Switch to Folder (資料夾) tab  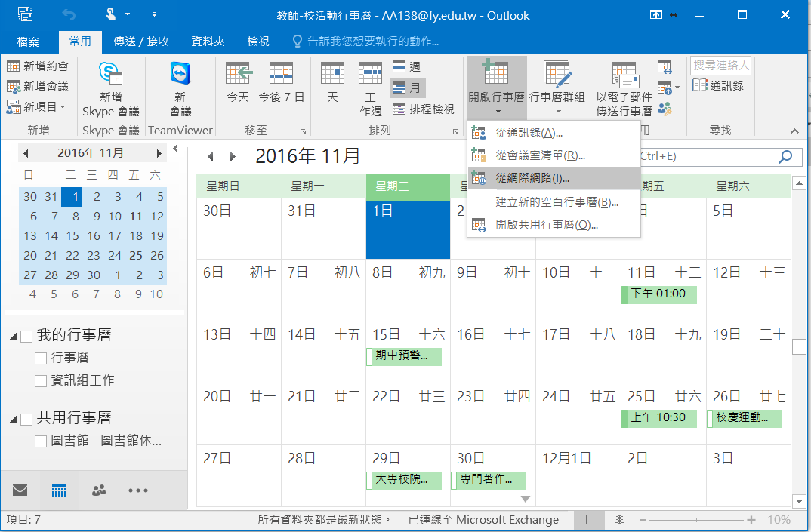pyautogui.click(x=208, y=42)
